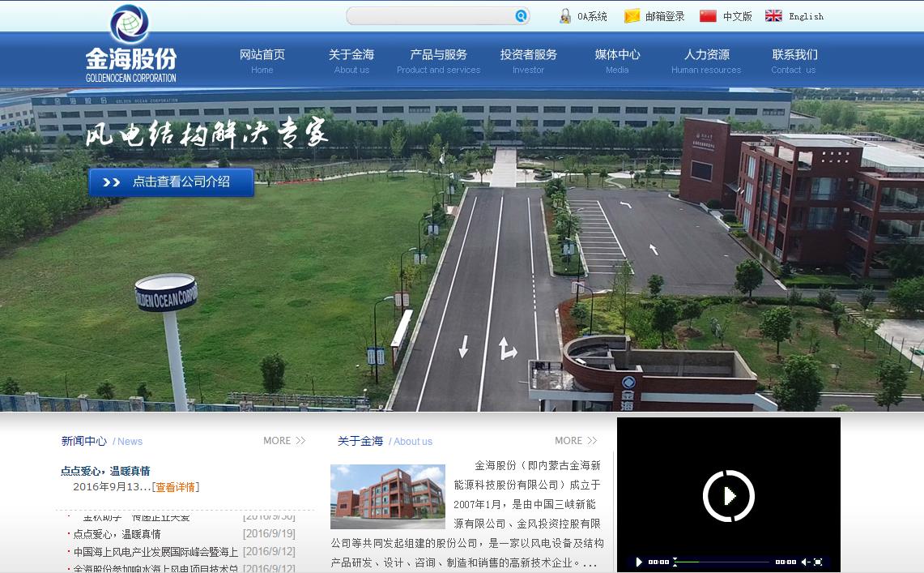
Task: Open the 关于金海 About us menu
Action: [351, 61]
